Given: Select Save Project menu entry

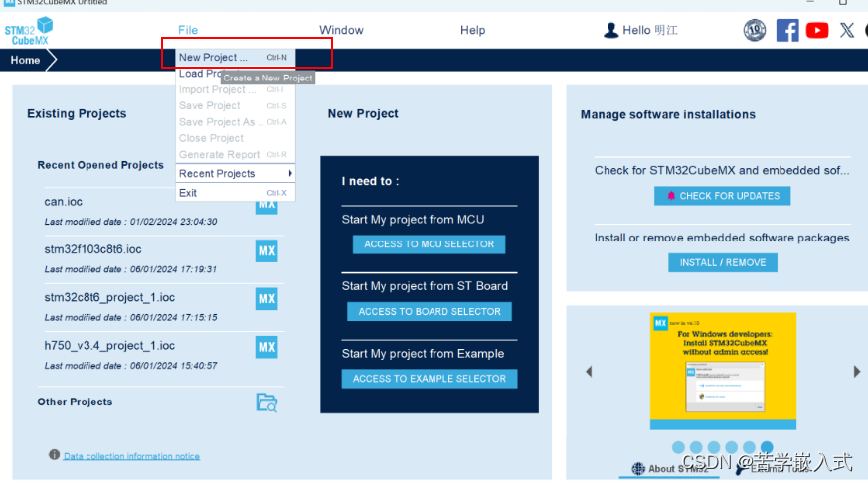Looking at the screenshot, I should point(236,105).
